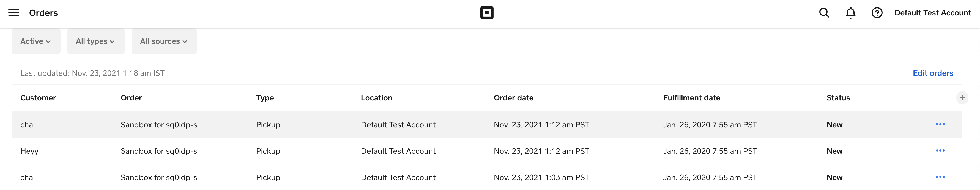Image resolution: width=980 pixels, height=190 pixels.
Task: Open the help question mark icon
Action: 877,13
